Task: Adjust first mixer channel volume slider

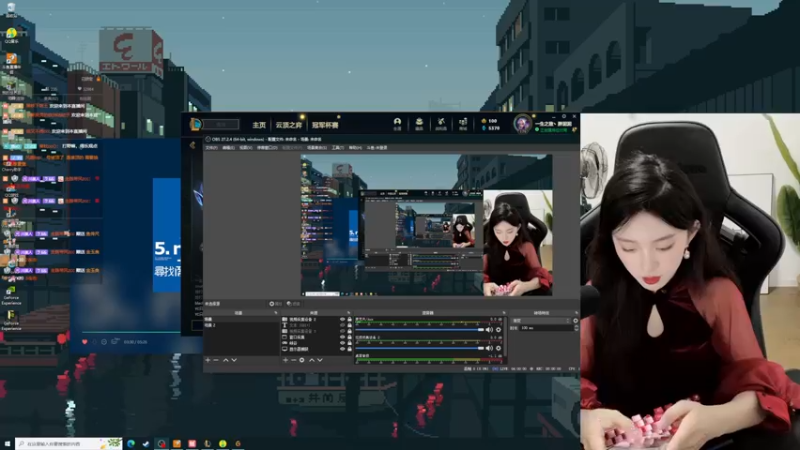Action: pos(420,330)
